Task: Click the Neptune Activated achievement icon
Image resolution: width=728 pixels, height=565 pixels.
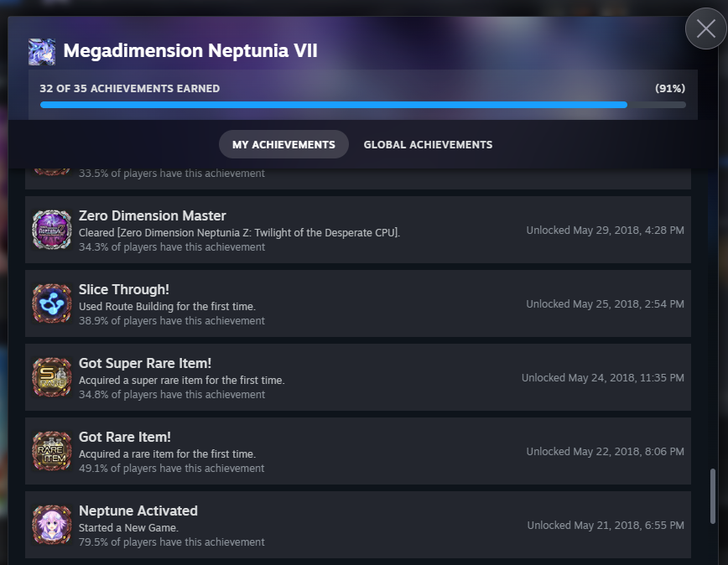Action: tap(51, 525)
